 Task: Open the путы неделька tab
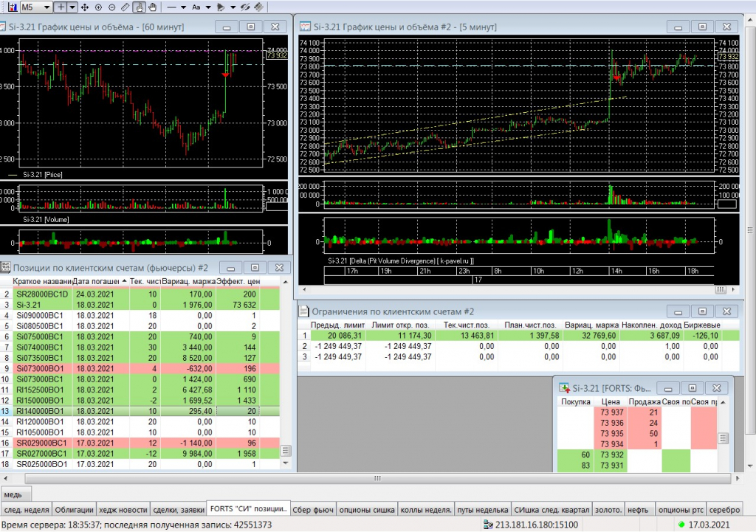click(483, 509)
